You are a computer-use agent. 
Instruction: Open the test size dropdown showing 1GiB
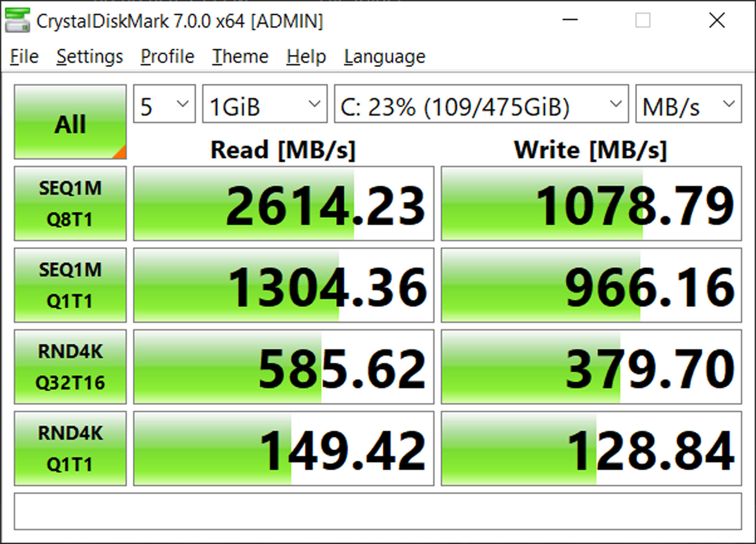click(x=265, y=104)
